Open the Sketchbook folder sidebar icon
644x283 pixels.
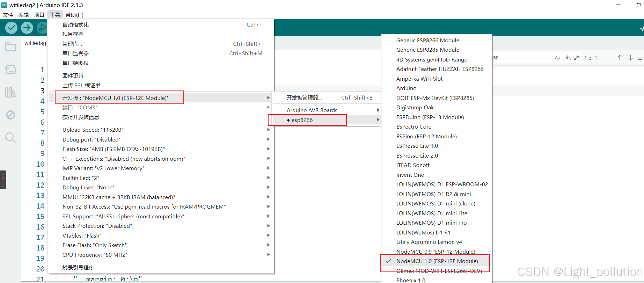(10, 47)
